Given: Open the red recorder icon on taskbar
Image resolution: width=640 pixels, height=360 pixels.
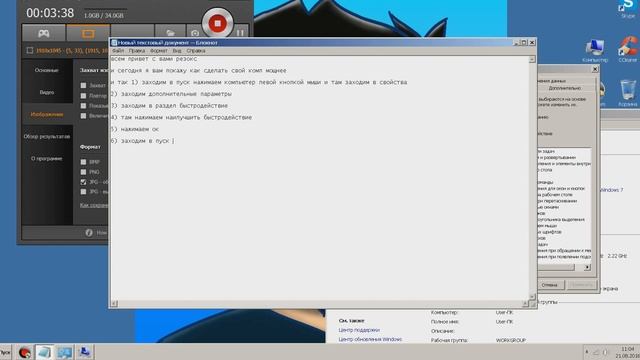Looking at the screenshot, I should pyautogui.click(x=24, y=352).
